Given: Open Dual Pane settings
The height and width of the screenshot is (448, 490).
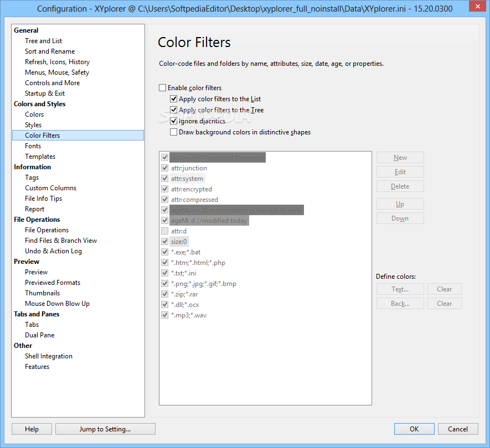Looking at the screenshot, I should click(x=40, y=335).
